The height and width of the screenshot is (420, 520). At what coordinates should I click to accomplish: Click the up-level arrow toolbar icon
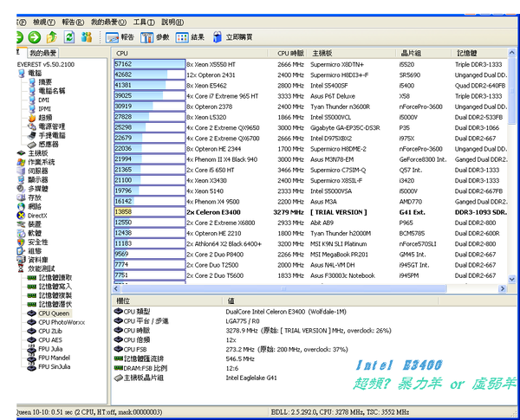coord(51,37)
